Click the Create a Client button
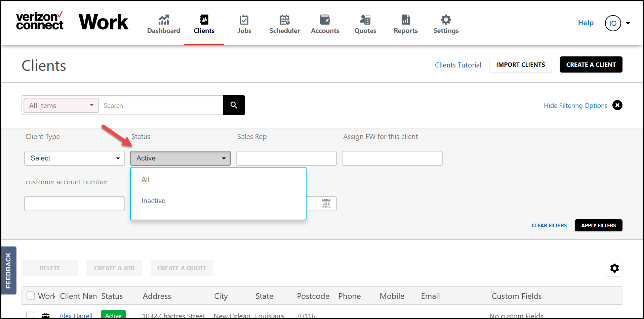This screenshot has width=644, height=319. click(x=591, y=64)
